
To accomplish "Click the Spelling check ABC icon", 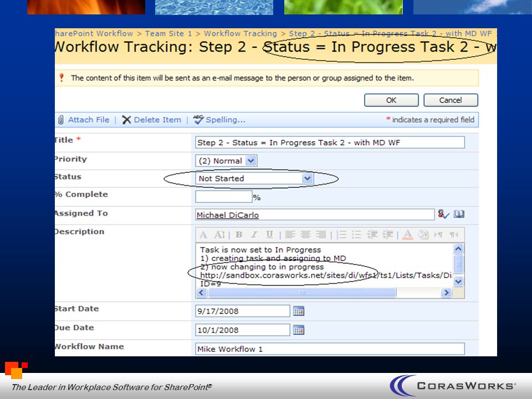I will tap(198, 120).
